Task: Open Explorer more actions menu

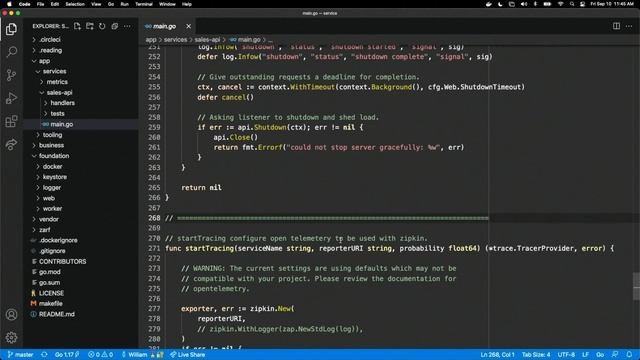Action: (x=127, y=26)
